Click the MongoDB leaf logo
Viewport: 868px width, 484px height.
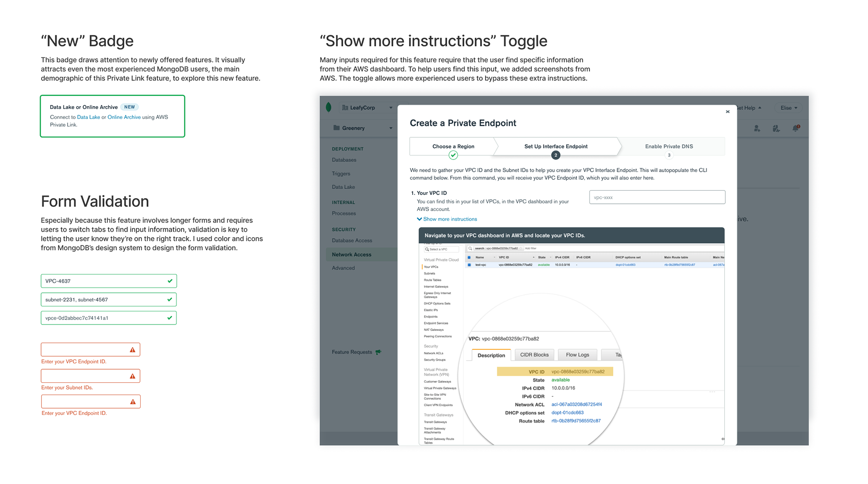click(x=329, y=107)
